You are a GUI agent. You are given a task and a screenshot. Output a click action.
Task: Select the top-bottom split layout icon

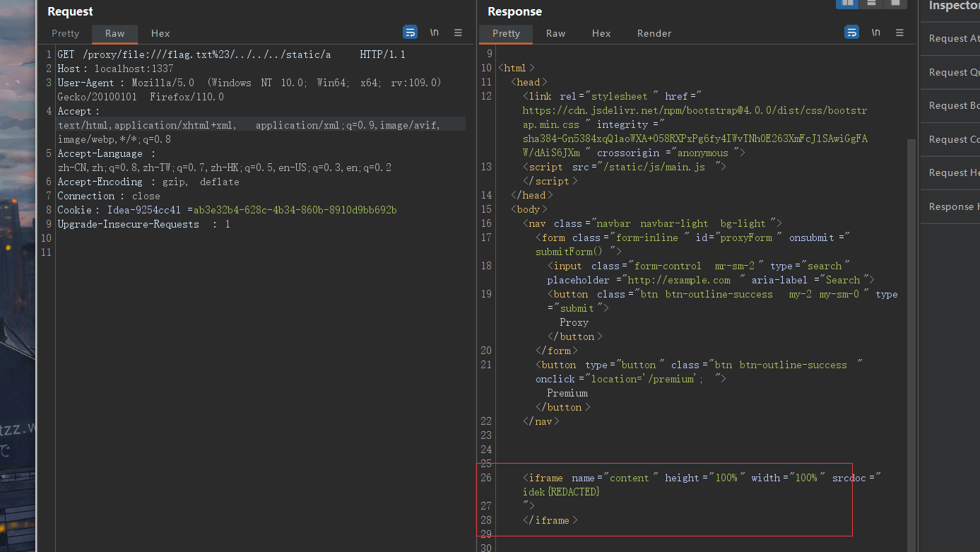(x=871, y=4)
